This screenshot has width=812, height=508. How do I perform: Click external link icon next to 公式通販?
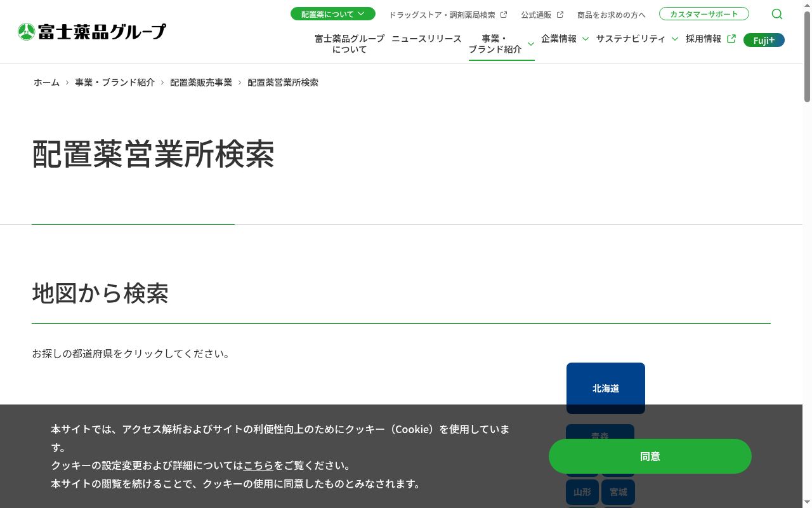pyautogui.click(x=560, y=15)
